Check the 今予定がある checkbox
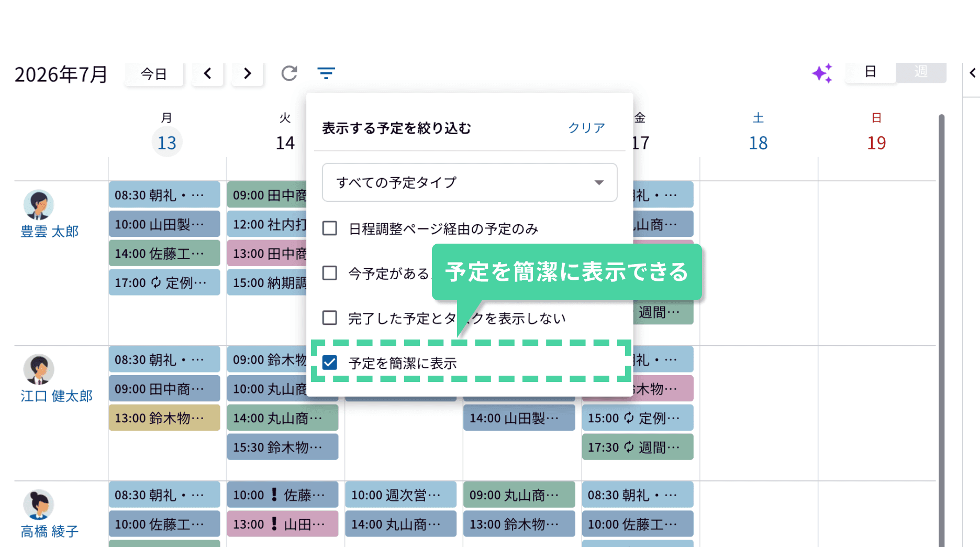This screenshot has height=547, width=980. point(330,273)
